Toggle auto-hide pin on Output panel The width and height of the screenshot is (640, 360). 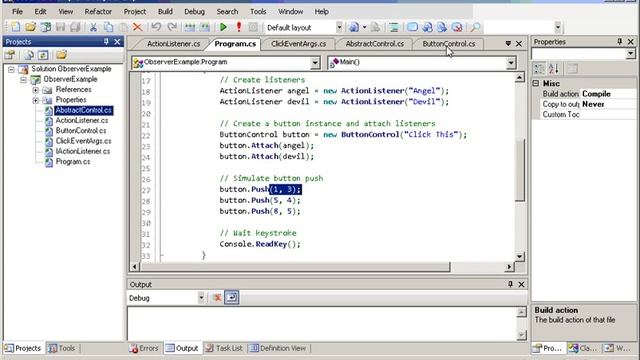pos(510,284)
